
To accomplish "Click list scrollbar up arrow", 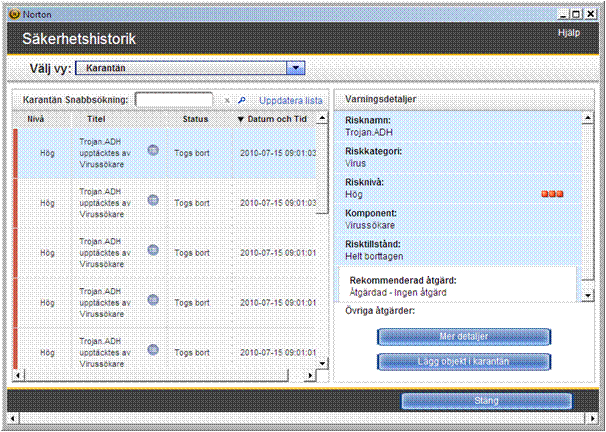I will tap(322, 118).
